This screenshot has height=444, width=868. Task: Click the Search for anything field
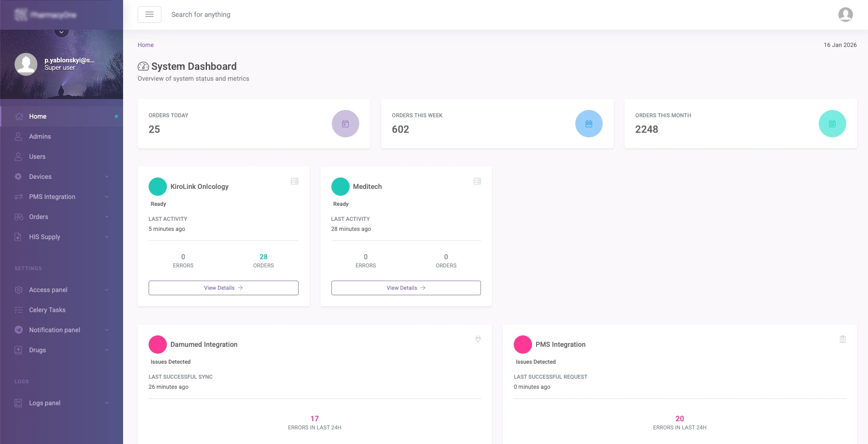(201, 14)
